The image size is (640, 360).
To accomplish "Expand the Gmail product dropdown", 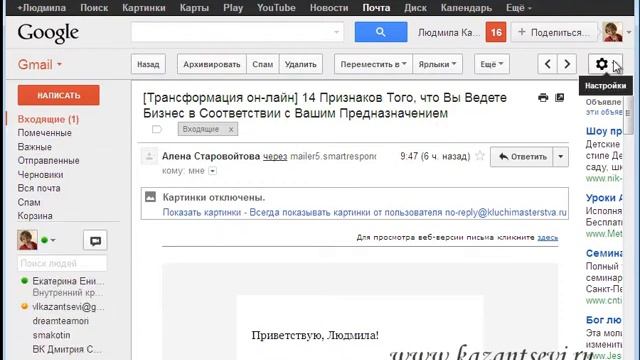I will (40, 64).
